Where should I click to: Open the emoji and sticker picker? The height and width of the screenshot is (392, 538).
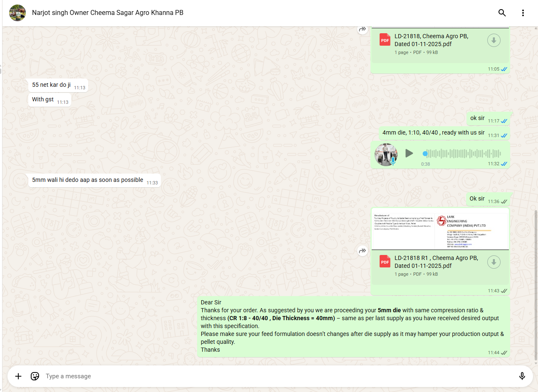pyautogui.click(x=35, y=376)
